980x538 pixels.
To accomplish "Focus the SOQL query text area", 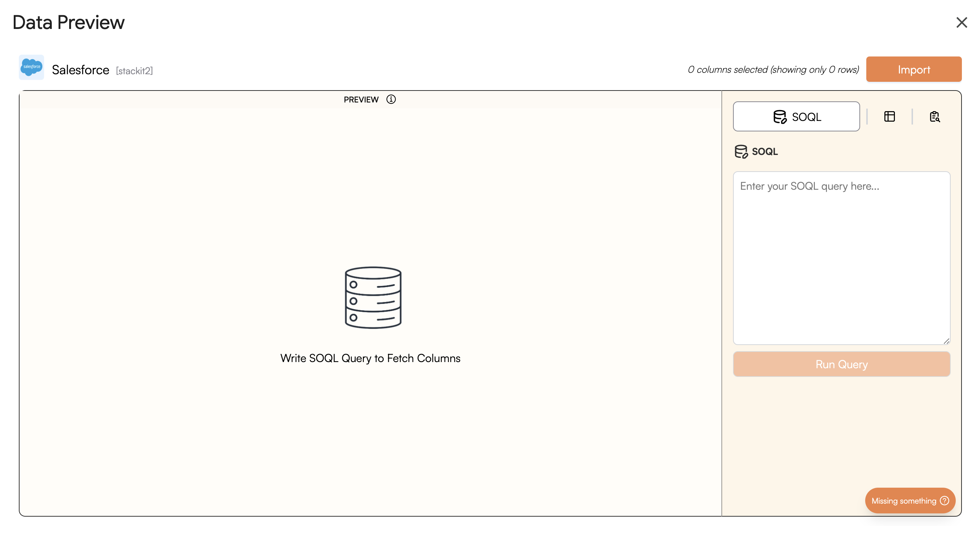I will coord(841,258).
